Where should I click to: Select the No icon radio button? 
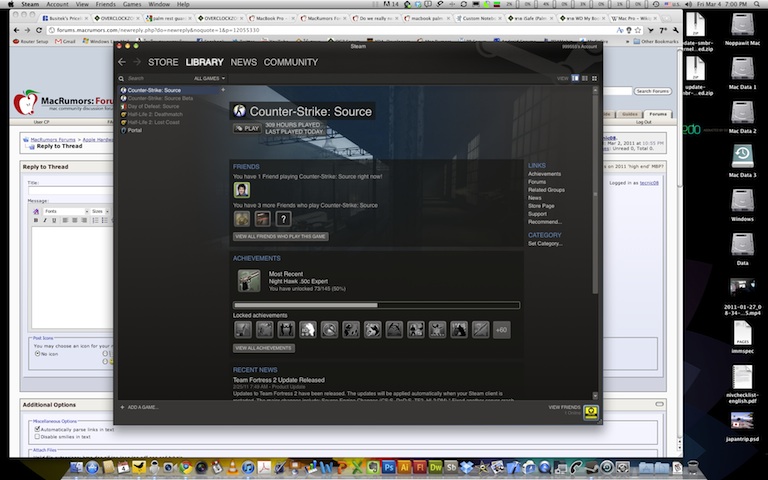coord(37,353)
